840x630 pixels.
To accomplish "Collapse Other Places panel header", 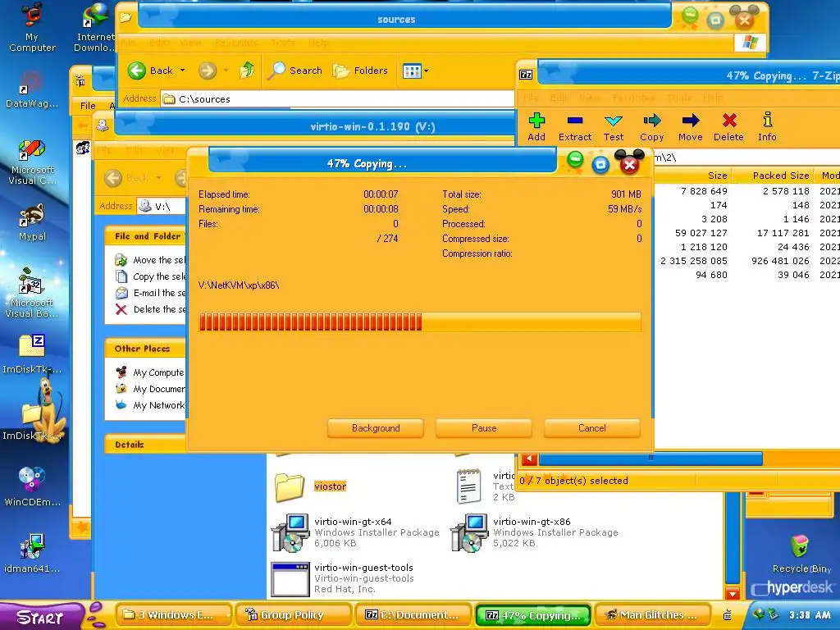I will [x=145, y=349].
